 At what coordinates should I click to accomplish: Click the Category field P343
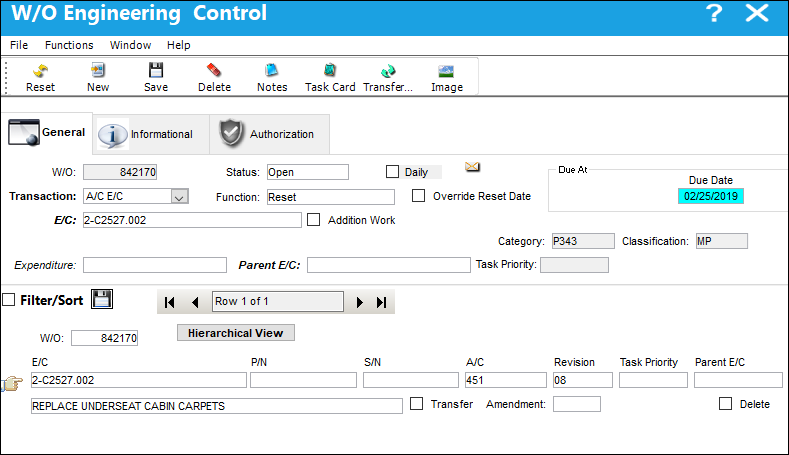(583, 241)
